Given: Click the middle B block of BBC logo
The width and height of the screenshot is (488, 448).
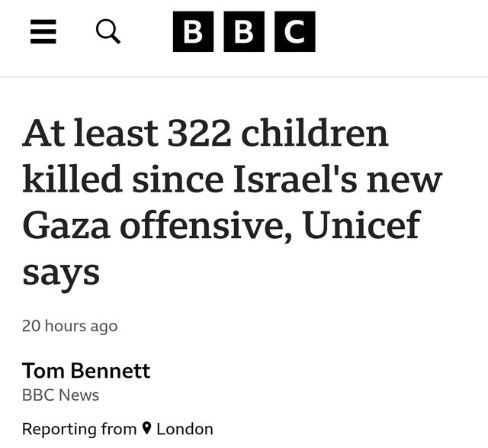Looking at the screenshot, I should click(244, 31).
